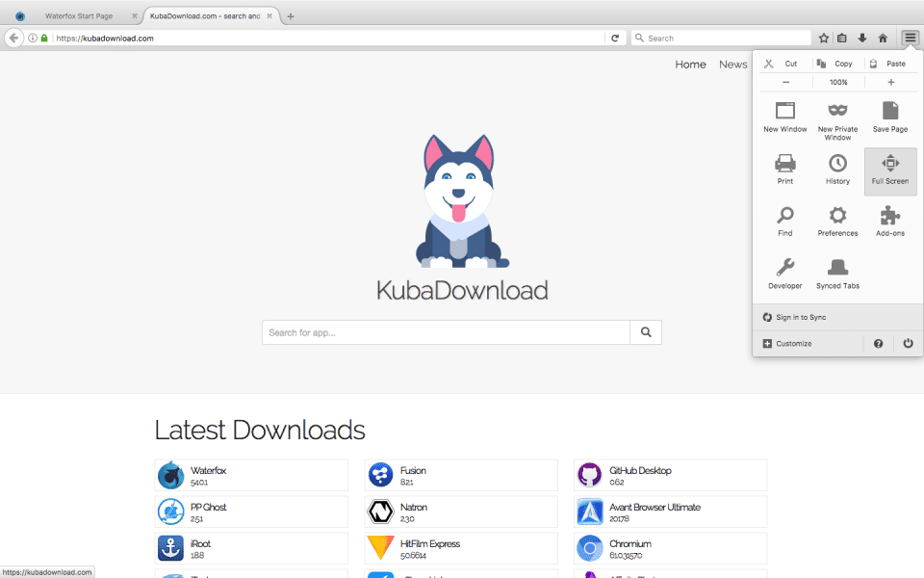Focus the browser Search box
924x578 pixels.
[721, 38]
